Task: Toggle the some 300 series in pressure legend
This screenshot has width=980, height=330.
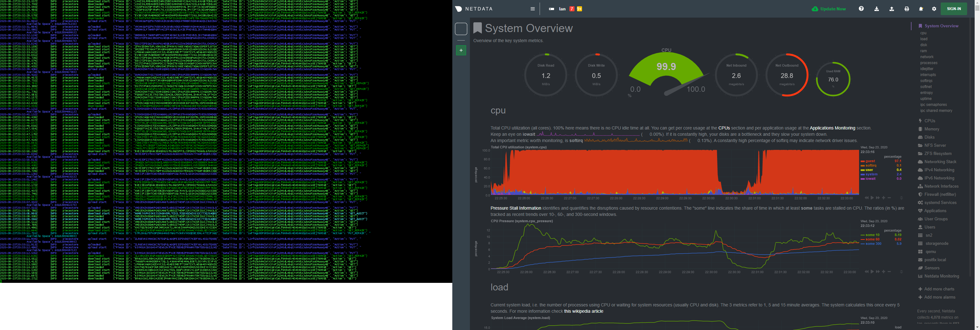Action: (x=873, y=244)
